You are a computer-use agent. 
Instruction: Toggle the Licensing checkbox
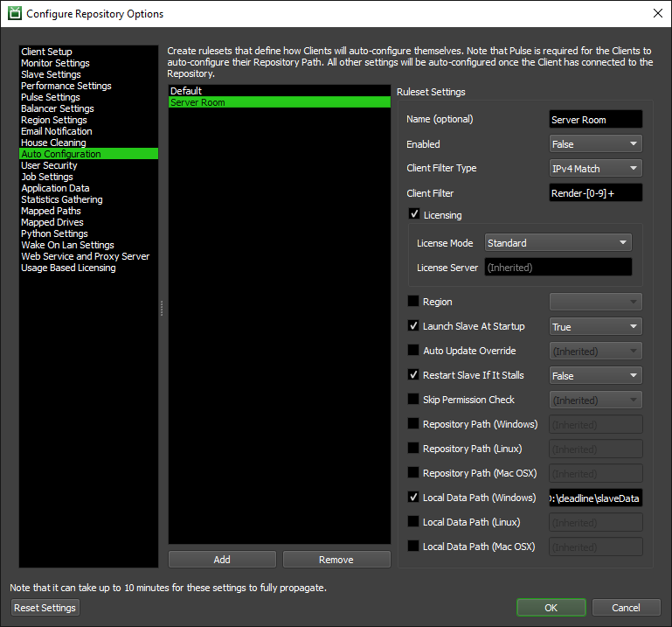[414, 214]
